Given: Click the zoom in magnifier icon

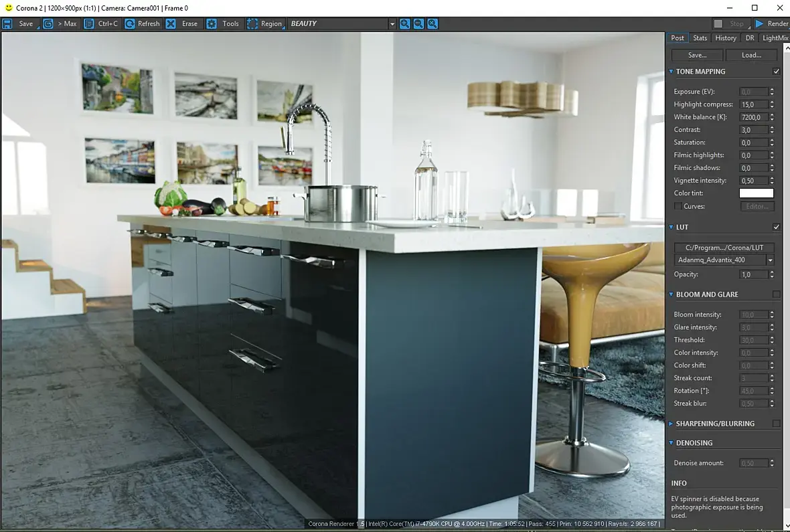Looking at the screenshot, I should point(404,23).
